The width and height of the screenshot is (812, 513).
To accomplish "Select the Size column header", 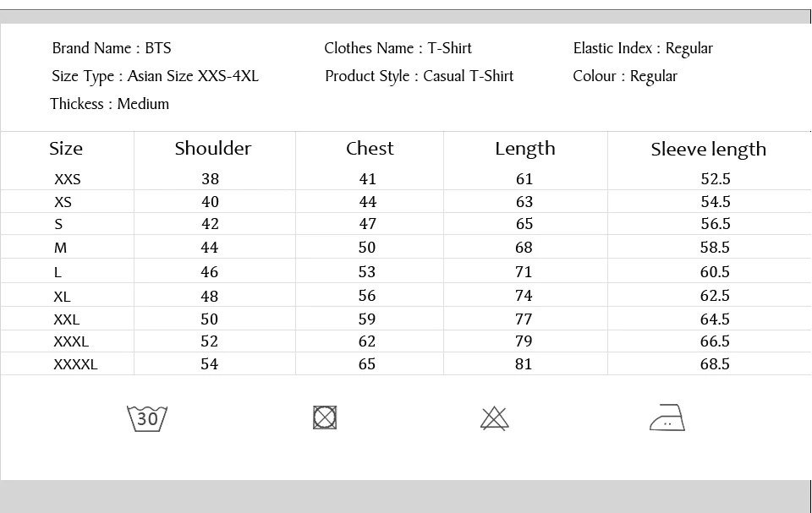I will point(66,149).
